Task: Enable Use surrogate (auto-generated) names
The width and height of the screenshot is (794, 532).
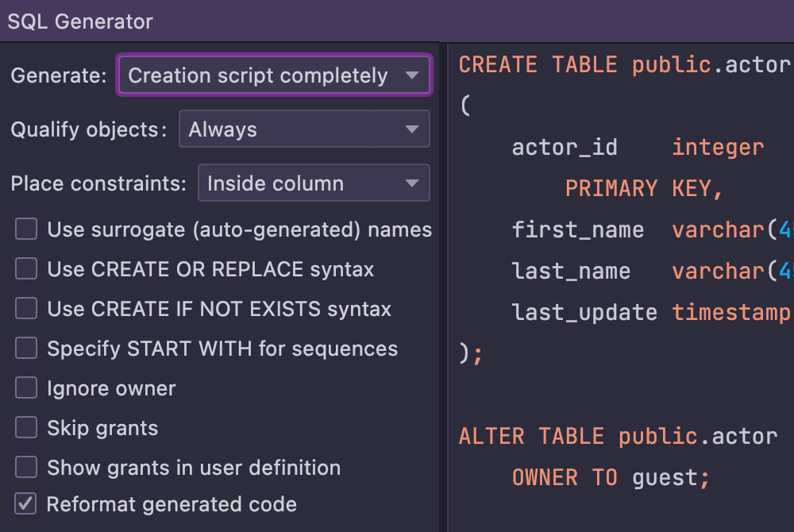Action: coord(26,229)
